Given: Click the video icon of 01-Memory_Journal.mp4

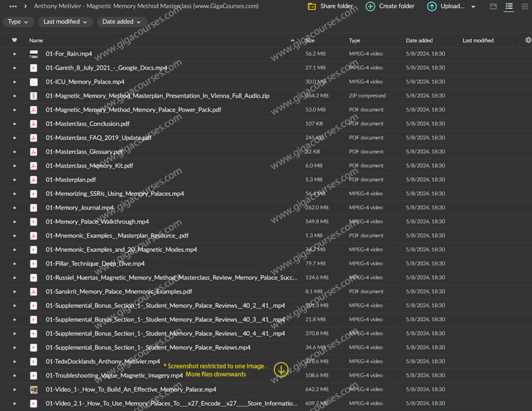Looking at the screenshot, I should click(x=34, y=208).
